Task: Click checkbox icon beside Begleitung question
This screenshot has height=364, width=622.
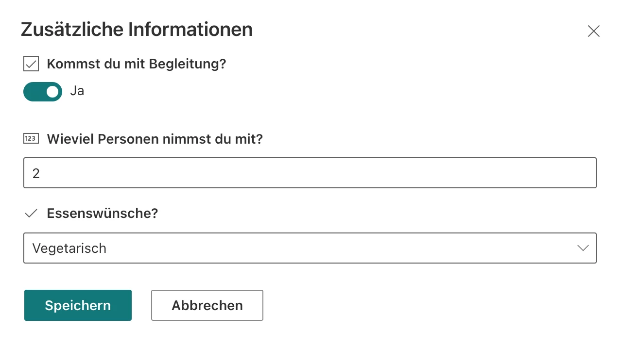Action: (x=31, y=64)
